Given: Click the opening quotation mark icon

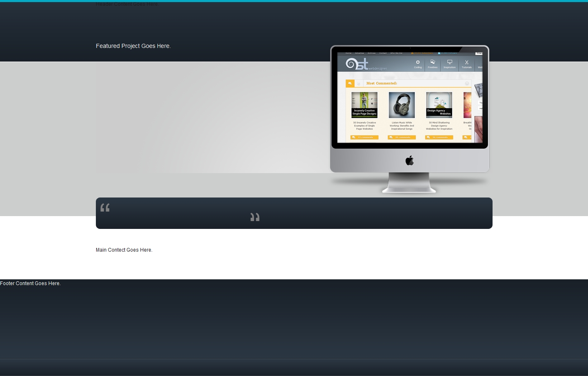Looking at the screenshot, I should [105, 207].
